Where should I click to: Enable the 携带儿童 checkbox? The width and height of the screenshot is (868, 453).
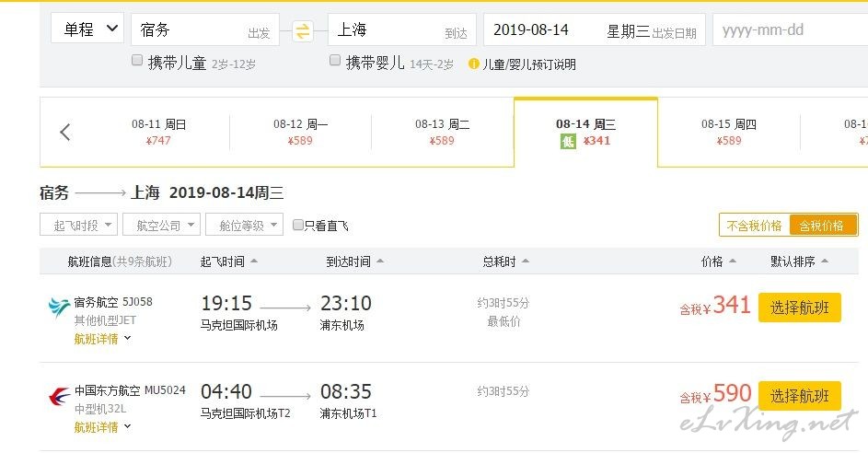point(137,61)
